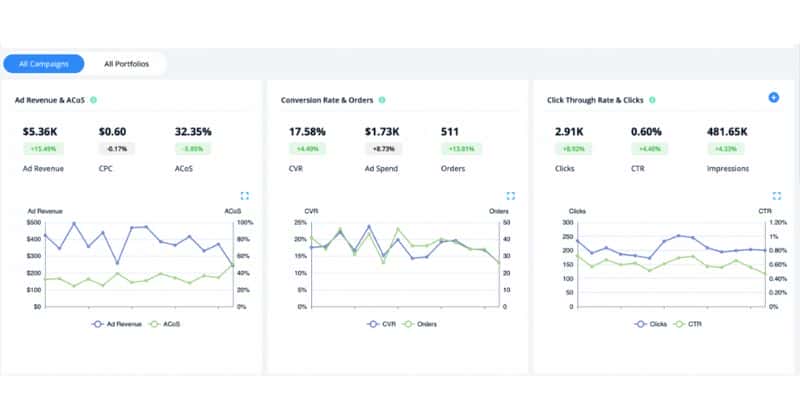Click the $5.36K Ad Revenue metric
This screenshot has width=800, height=420.
43,131
